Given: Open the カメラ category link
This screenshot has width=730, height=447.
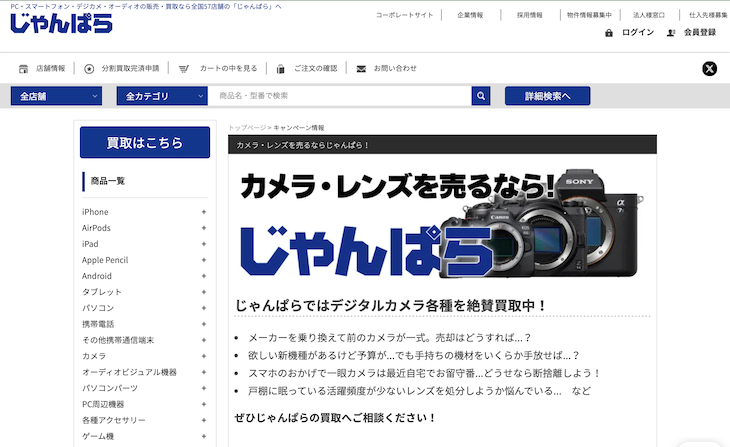Looking at the screenshot, I should point(94,356).
